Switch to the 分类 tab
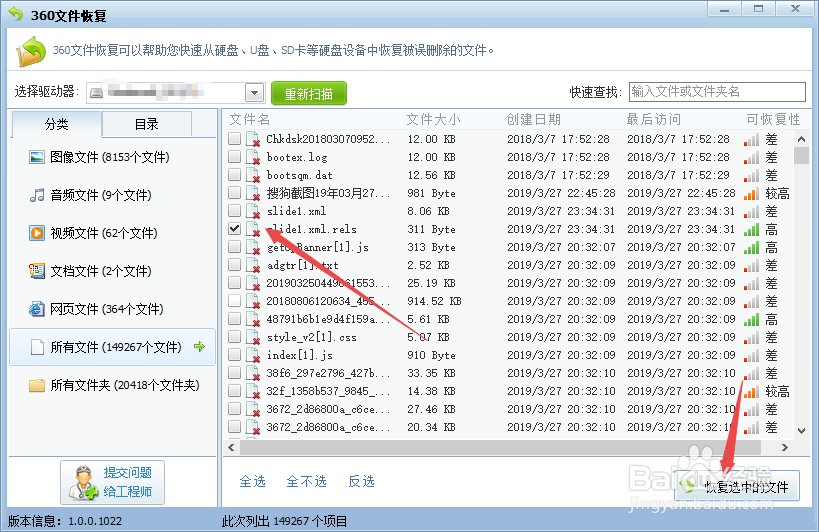Image resolution: width=819 pixels, height=532 pixels. 56,124
